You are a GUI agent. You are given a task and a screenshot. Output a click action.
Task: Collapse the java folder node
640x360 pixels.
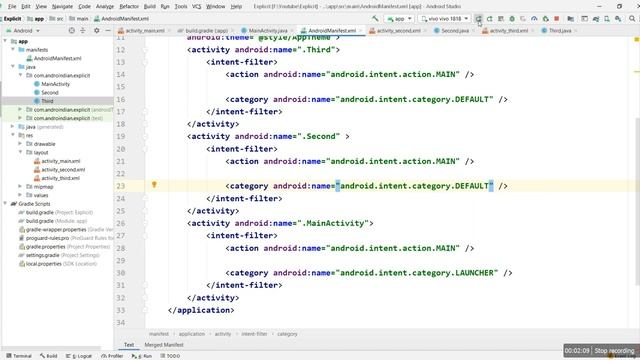[13, 67]
